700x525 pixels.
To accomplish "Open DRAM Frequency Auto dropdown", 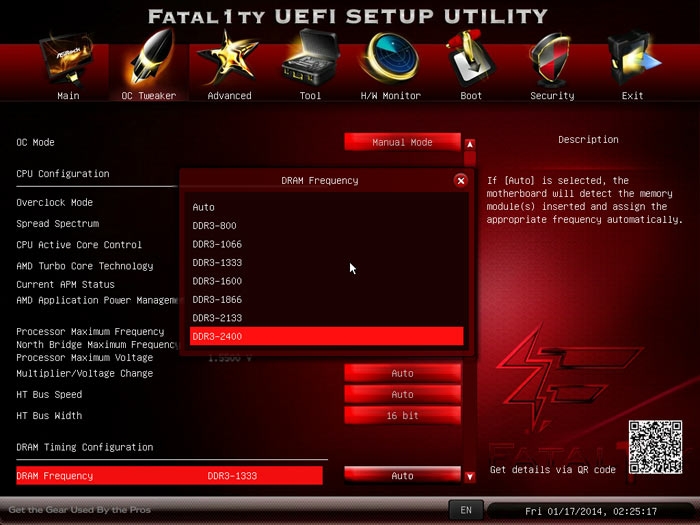I will coord(402,476).
